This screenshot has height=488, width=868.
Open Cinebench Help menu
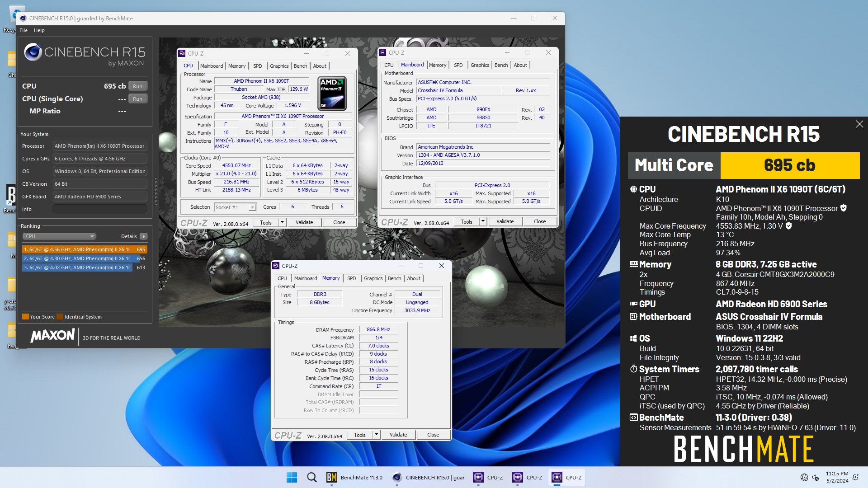(x=39, y=30)
